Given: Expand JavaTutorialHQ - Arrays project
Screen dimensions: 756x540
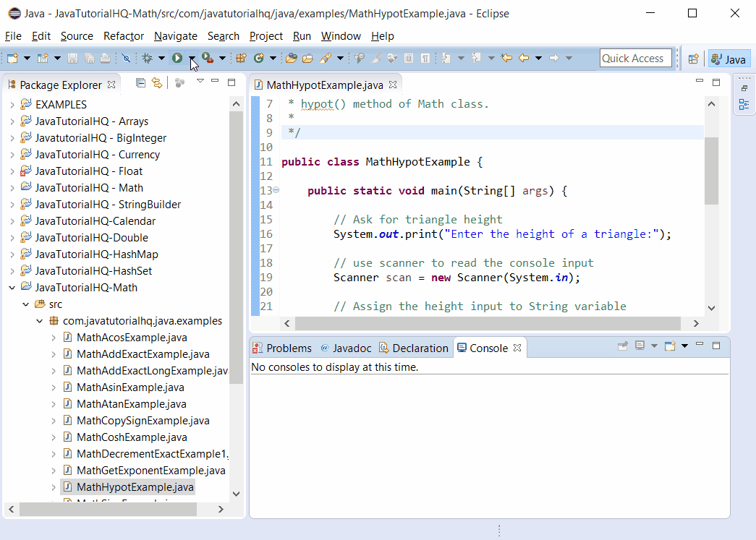Looking at the screenshot, I should pos(12,121).
